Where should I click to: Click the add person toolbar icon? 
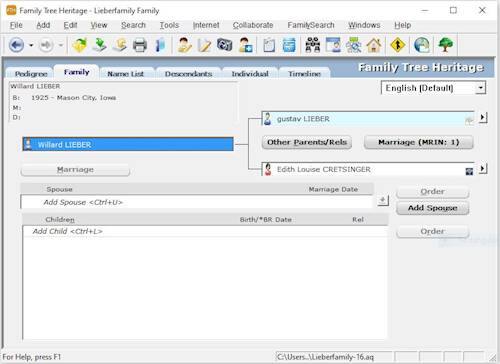245,45
